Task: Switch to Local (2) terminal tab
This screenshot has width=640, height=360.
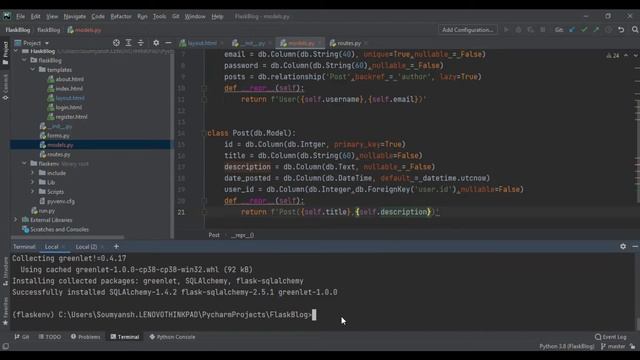Action: pos(86,247)
